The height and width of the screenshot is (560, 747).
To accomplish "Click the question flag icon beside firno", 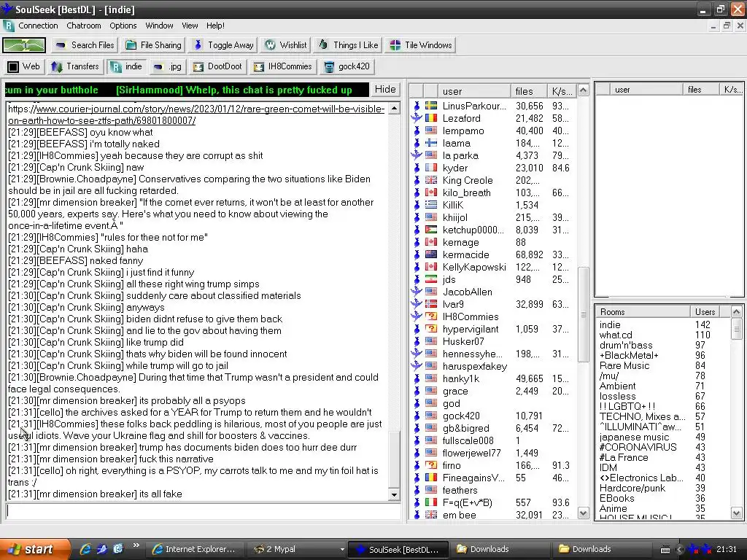I will 430,464.
